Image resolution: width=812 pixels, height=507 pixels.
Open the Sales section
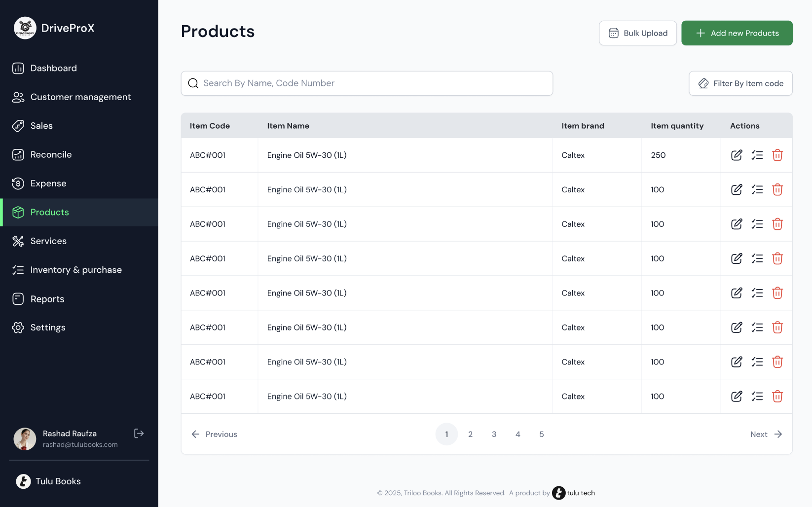click(x=41, y=126)
